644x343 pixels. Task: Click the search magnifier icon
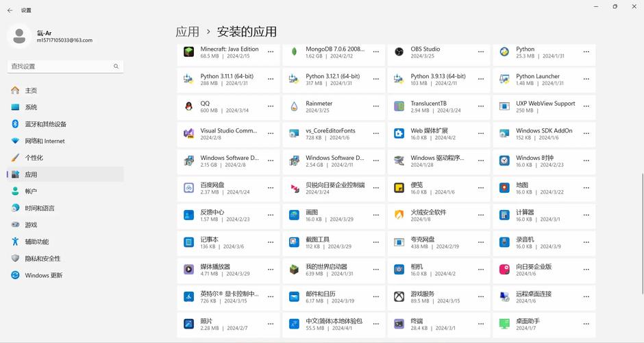click(116, 67)
